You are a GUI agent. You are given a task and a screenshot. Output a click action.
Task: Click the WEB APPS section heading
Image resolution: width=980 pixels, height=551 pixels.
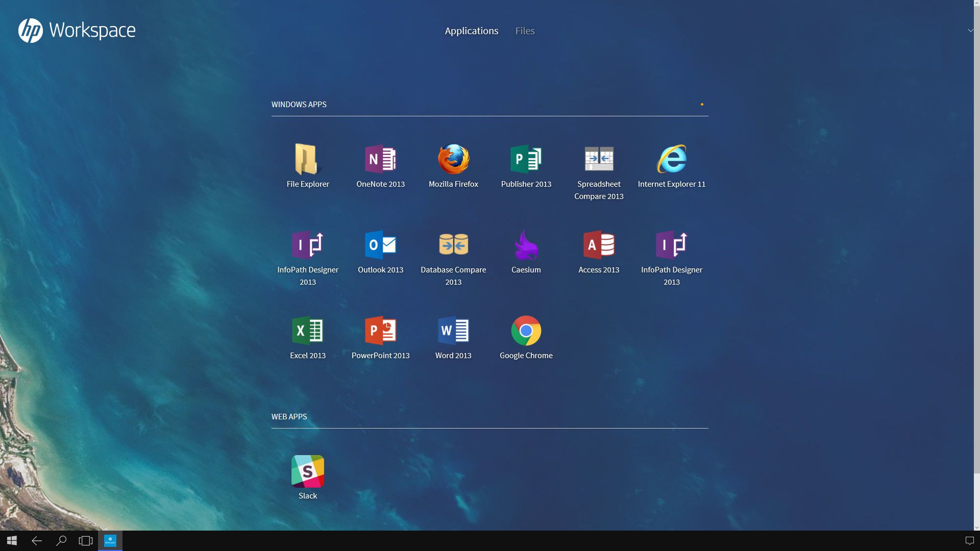click(x=289, y=416)
